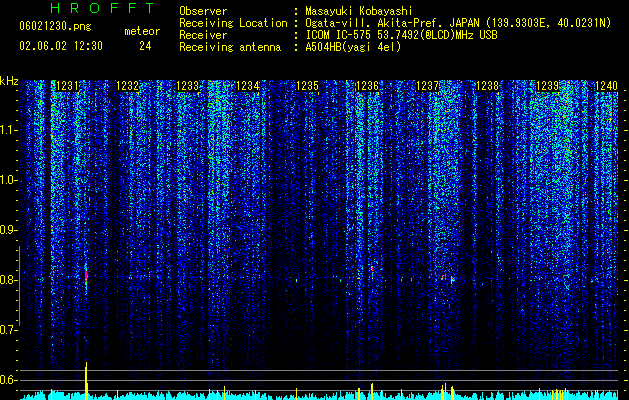Click the Receiving antenna label

pos(230,47)
